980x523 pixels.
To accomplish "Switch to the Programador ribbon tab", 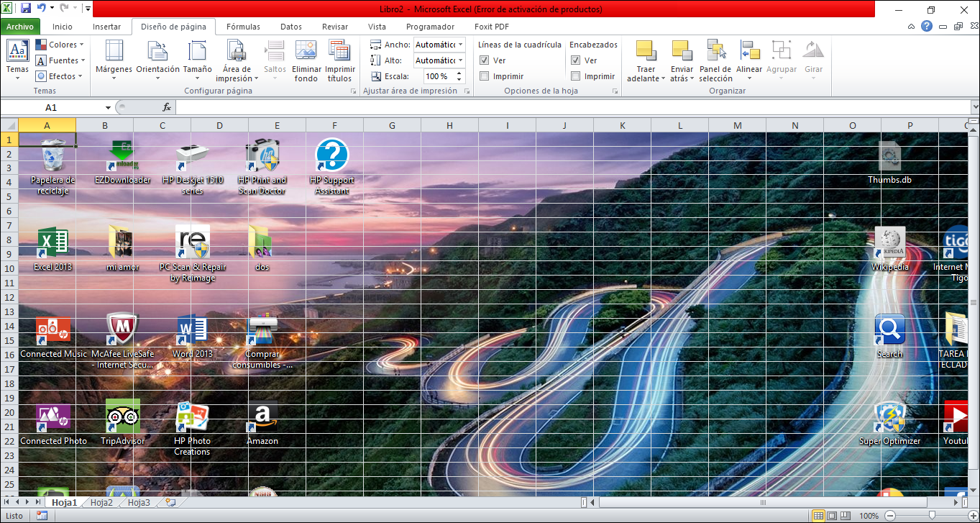I will pyautogui.click(x=430, y=27).
